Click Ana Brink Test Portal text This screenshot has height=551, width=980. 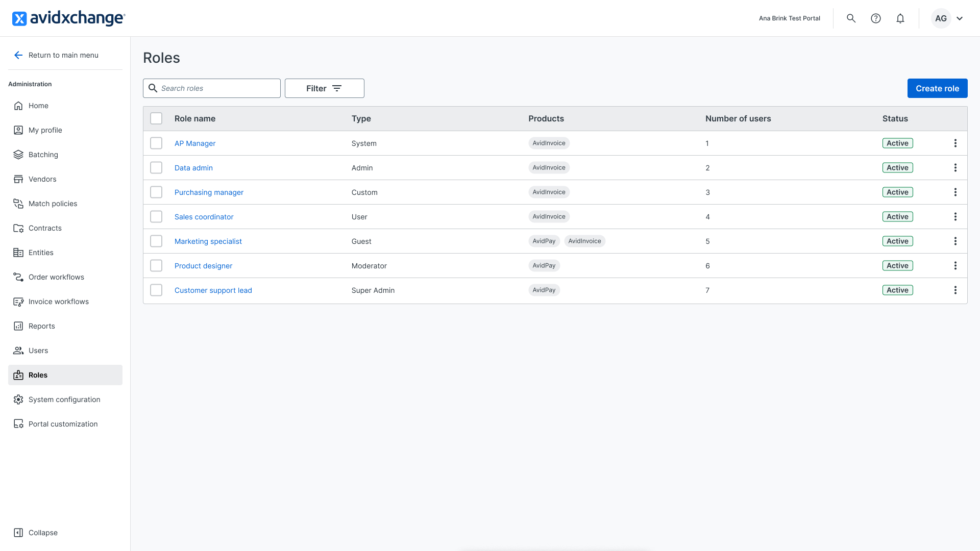790,18
